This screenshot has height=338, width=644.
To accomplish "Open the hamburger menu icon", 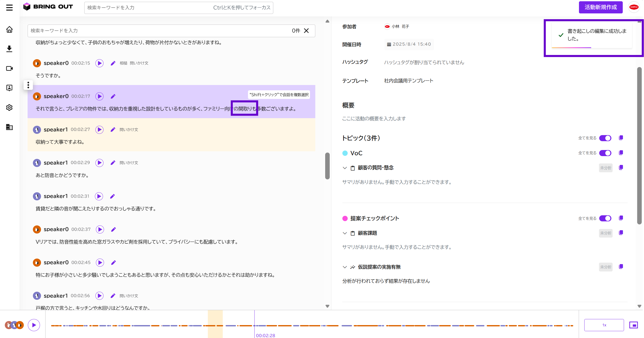I will coord(9,7).
